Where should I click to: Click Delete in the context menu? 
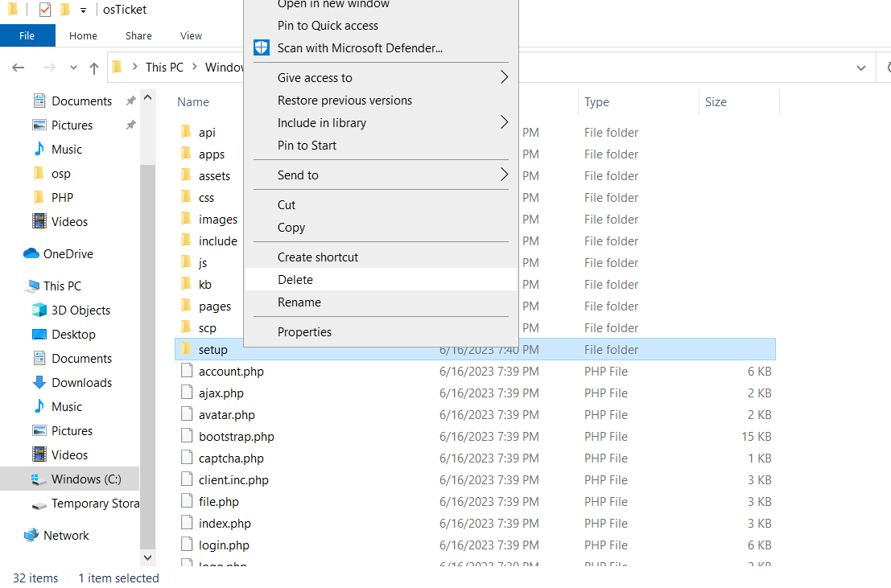[381, 279]
